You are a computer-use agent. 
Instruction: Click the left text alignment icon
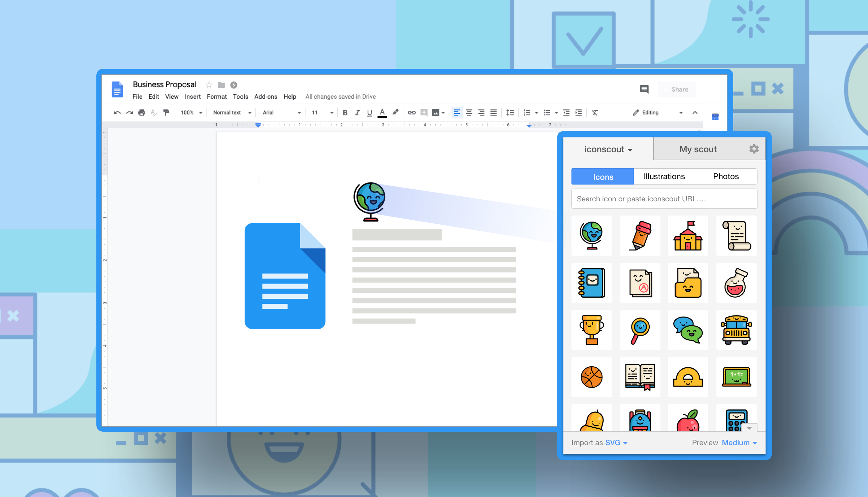coord(456,112)
